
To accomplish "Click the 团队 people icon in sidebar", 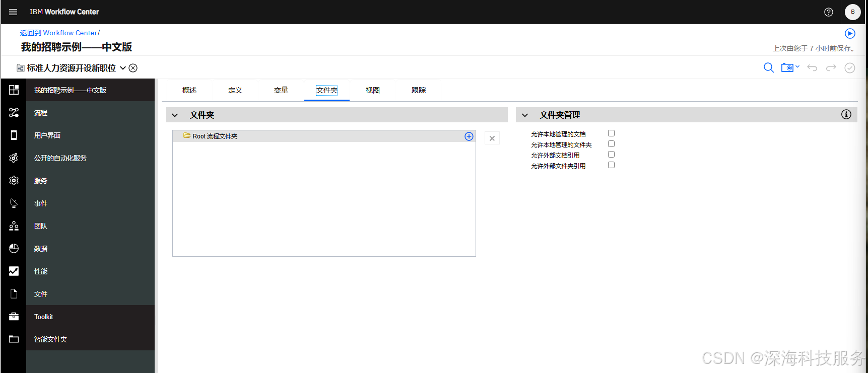I will point(14,226).
